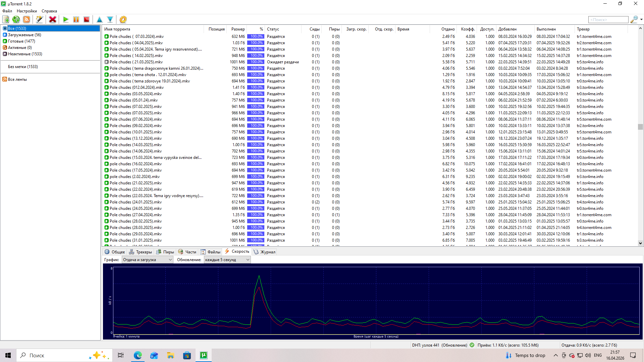Click the red Remove torrent icon

tap(53, 19)
